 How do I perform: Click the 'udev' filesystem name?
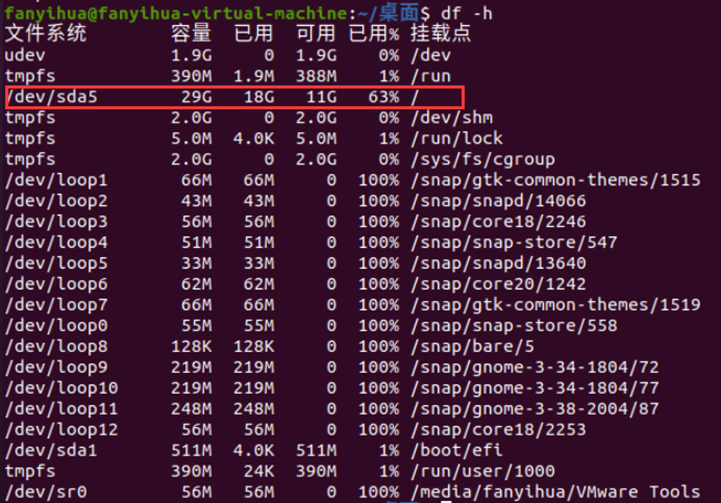(25, 55)
